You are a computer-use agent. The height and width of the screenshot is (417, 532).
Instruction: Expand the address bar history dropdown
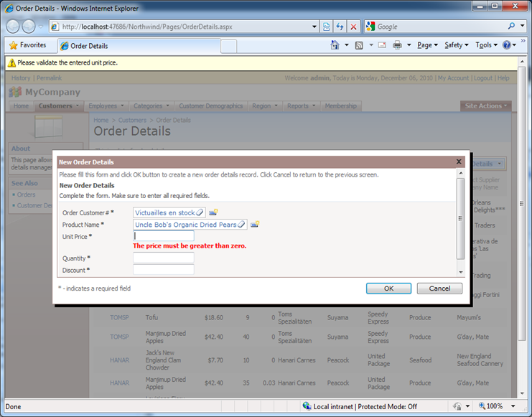pos(314,27)
